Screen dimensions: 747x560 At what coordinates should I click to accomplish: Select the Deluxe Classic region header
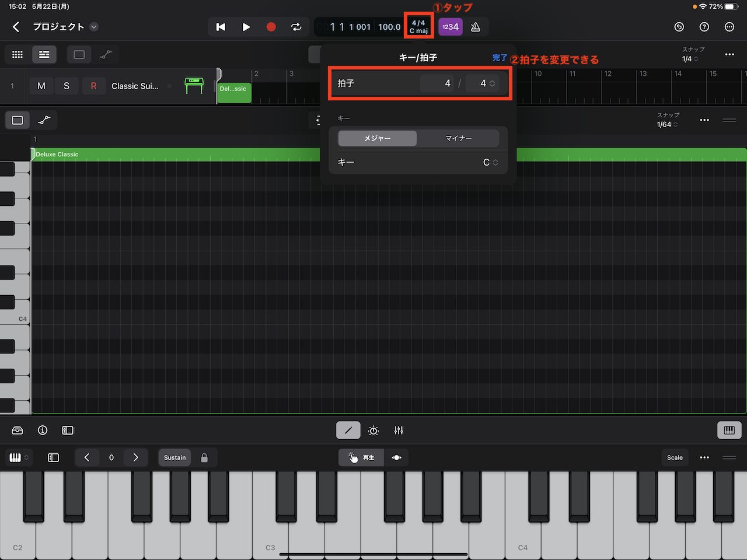[389, 155]
